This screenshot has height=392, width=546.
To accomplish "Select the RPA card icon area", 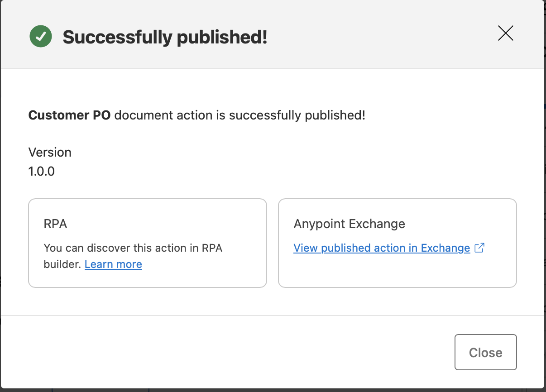I will click(55, 224).
